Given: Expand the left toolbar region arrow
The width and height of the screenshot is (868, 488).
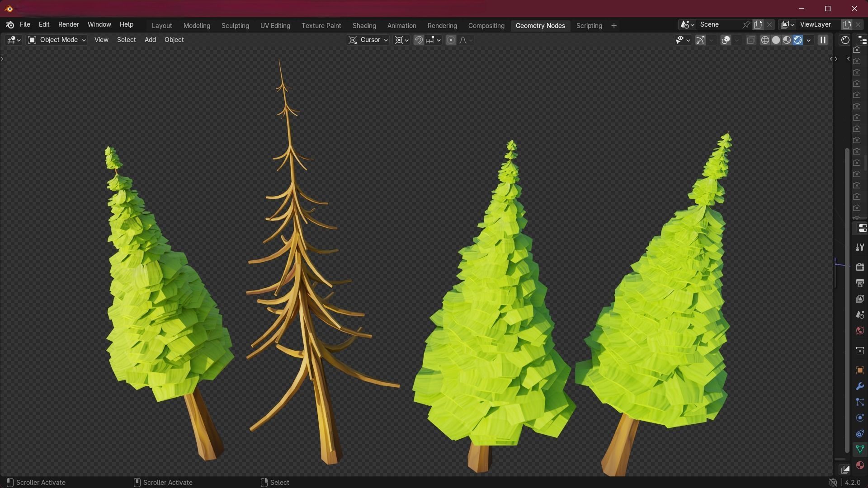Looking at the screenshot, I should point(2,59).
